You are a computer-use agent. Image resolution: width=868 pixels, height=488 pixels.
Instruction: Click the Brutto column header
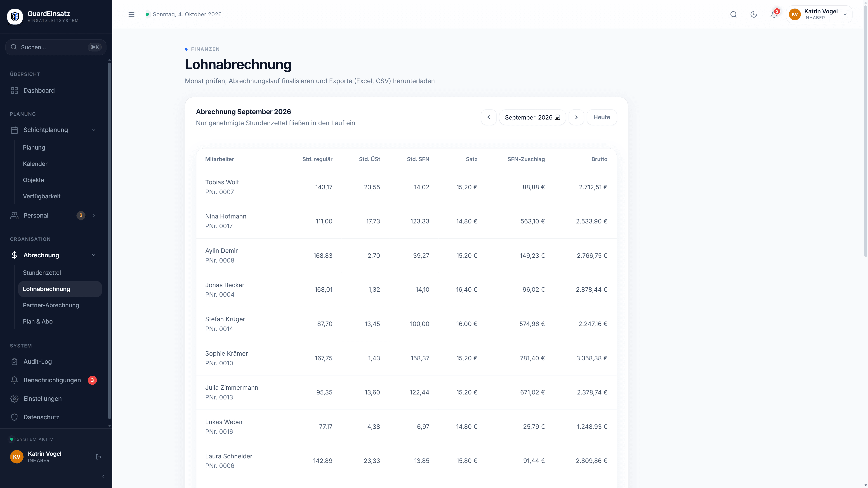click(x=599, y=159)
